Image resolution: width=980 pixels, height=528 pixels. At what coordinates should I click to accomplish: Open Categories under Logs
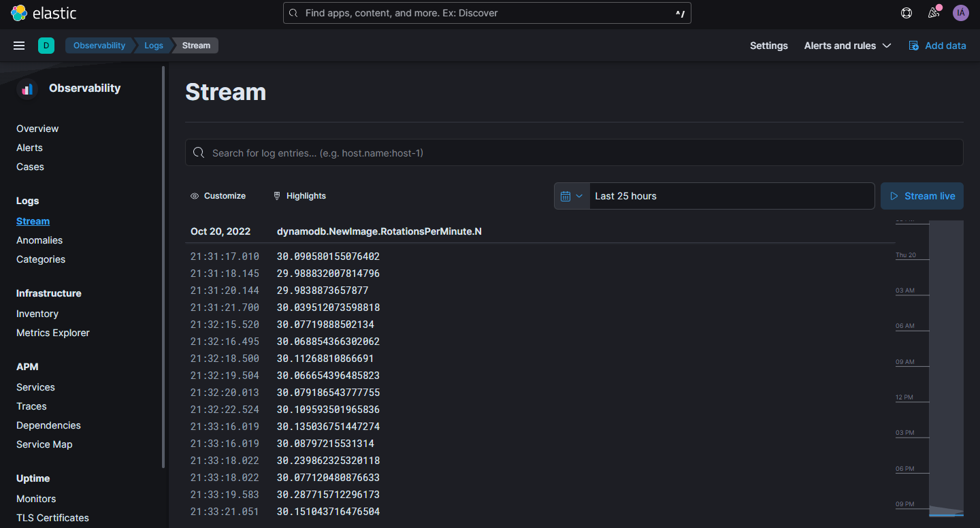[x=41, y=259]
